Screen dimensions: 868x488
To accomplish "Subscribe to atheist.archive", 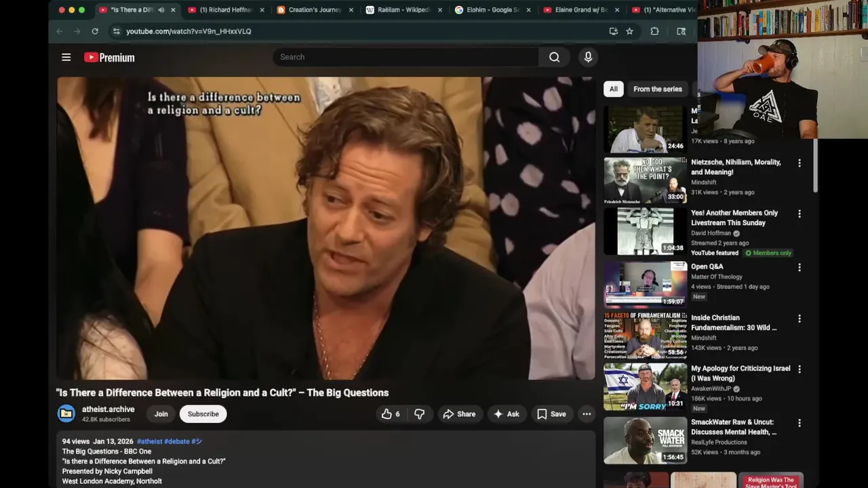I will pos(203,414).
